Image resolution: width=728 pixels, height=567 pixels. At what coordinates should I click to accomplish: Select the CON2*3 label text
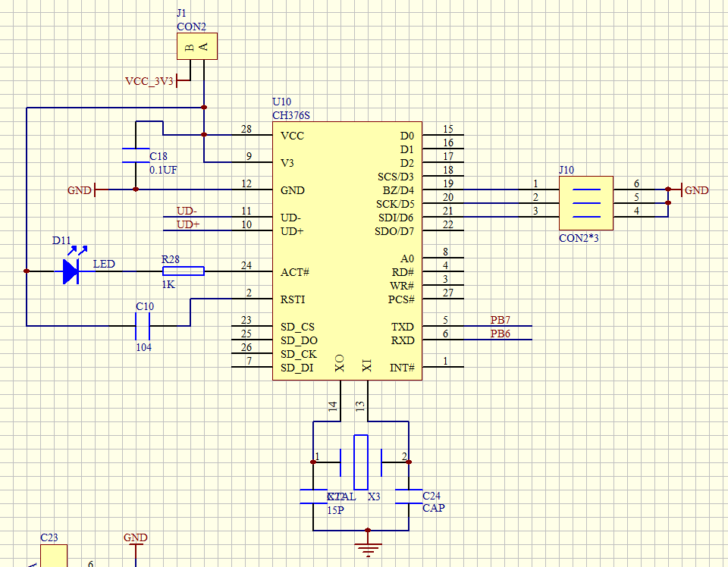[x=579, y=238]
